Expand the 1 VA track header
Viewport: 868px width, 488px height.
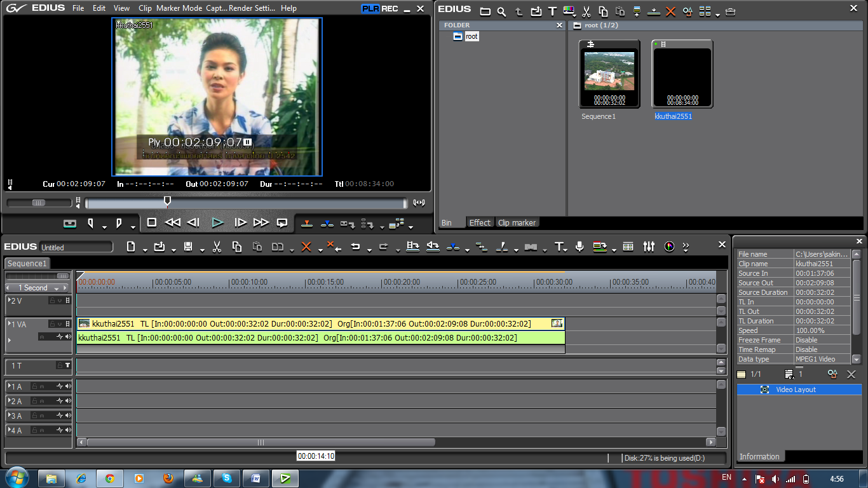(x=9, y=324)
